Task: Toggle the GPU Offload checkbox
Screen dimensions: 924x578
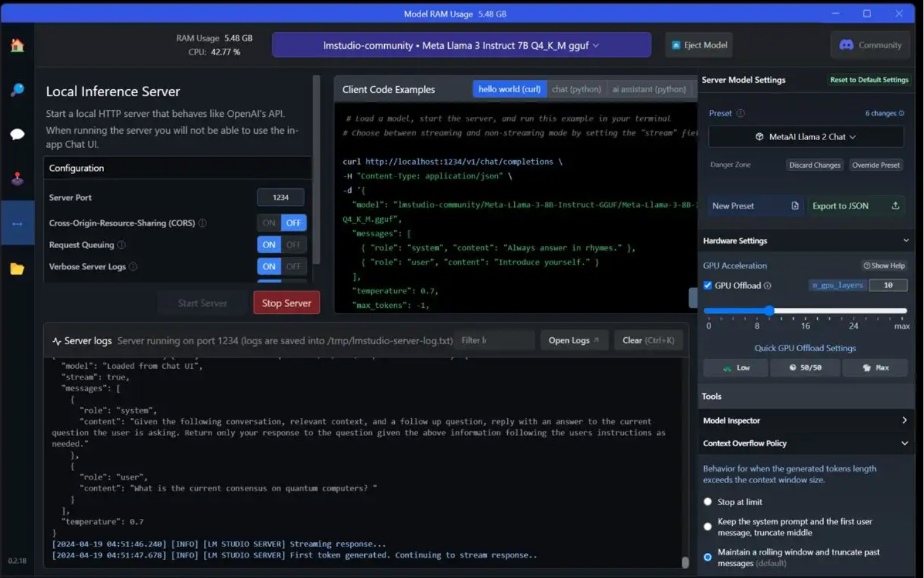Action: point(708,286)
